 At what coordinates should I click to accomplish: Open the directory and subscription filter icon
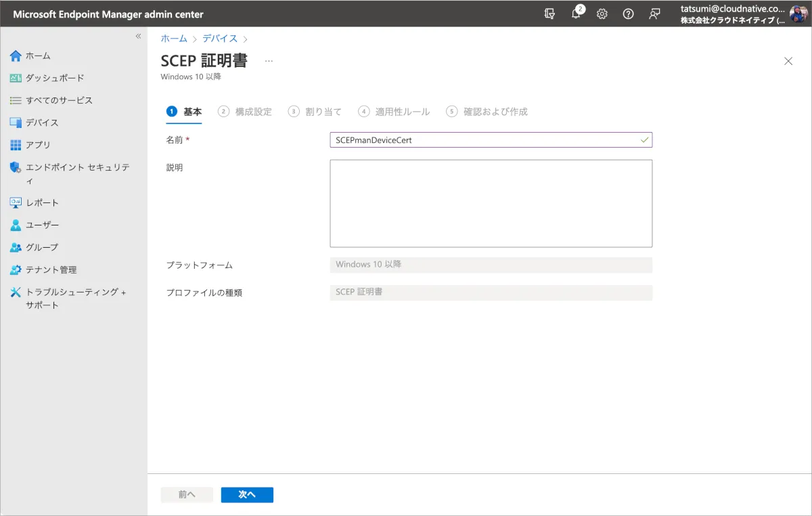[550, 14]
